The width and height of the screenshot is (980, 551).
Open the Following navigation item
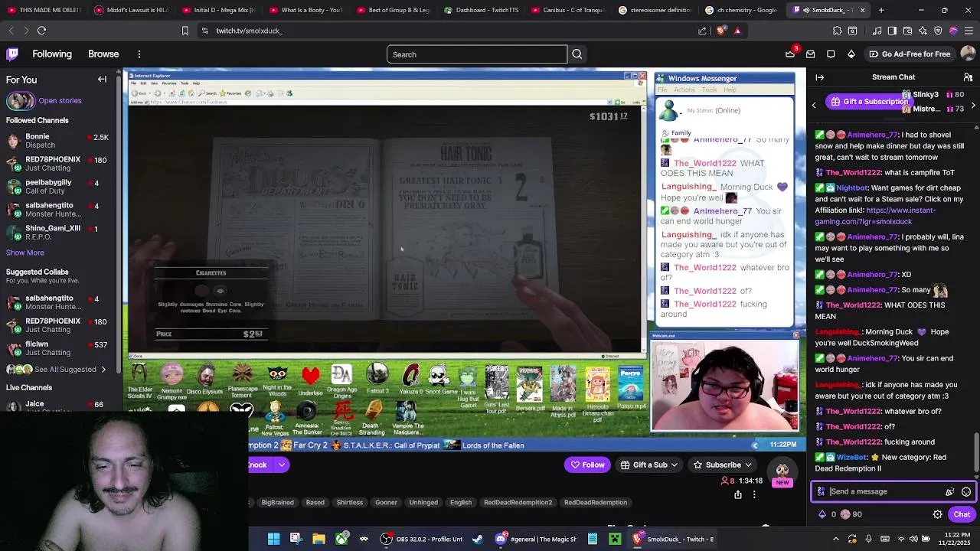pyautogui.click(x=52, y=54)
